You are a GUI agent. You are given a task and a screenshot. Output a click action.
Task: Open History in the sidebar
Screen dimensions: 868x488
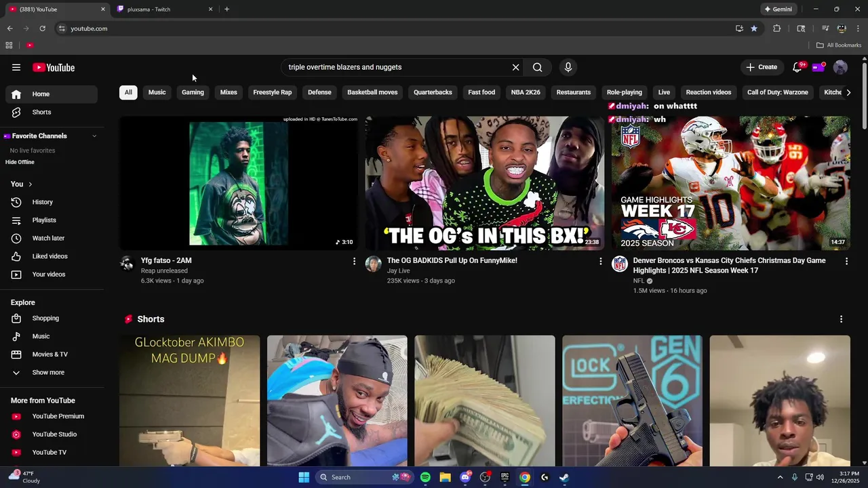52,202
